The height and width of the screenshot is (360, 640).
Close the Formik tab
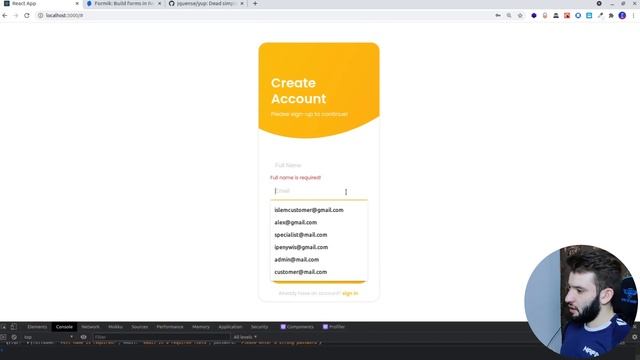click(x=160, y=3)
